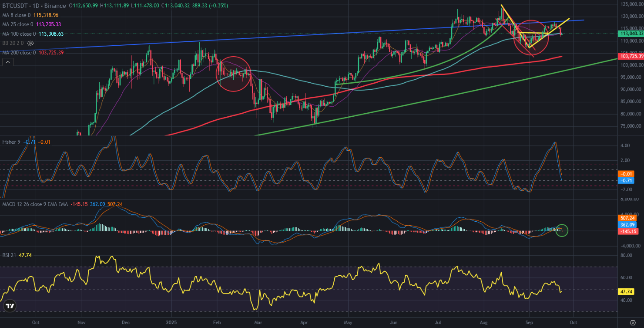644x328 pixels.
Task: Click the green current price tag 113,040.32
Action: click(630, 33)
